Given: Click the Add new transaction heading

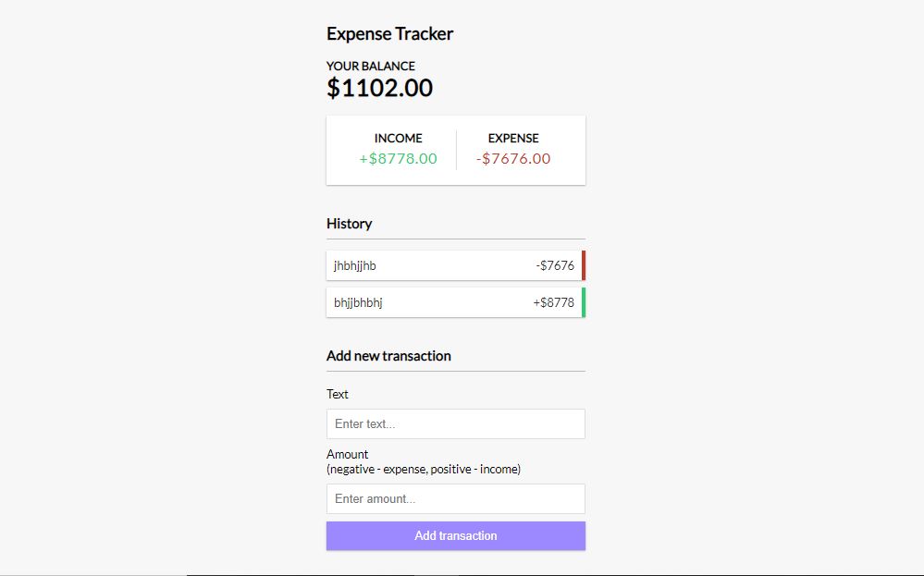Looking at the screenshot, I should [388, 356].
